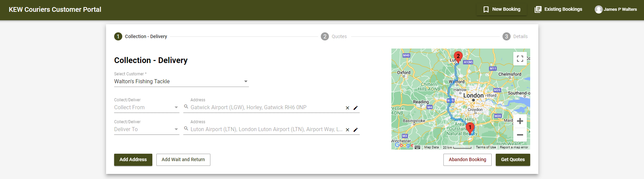Image resolution: width=644 pixels, height=179 pixels.
Task: Go to step 3 Details
Action: click(x=515, y=36)
